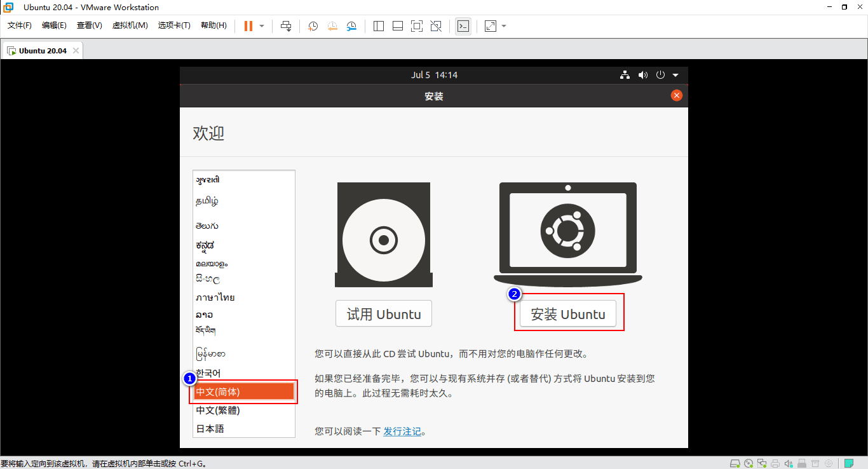Enter full screen mode icon
The height and width of the screenshot is (469, 868).
coord(417,26)
